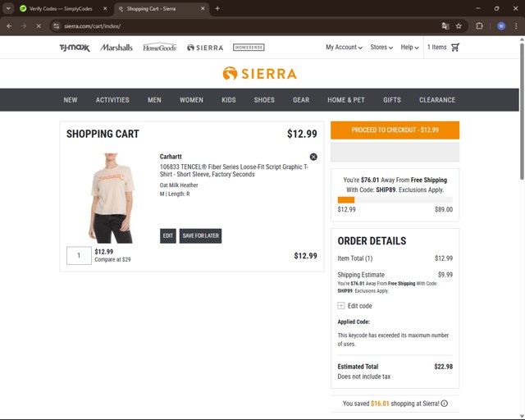View the Carhartt T-shirt product thumbnail
The height and width of the screenshot is (420, 525).
(112, 198)
